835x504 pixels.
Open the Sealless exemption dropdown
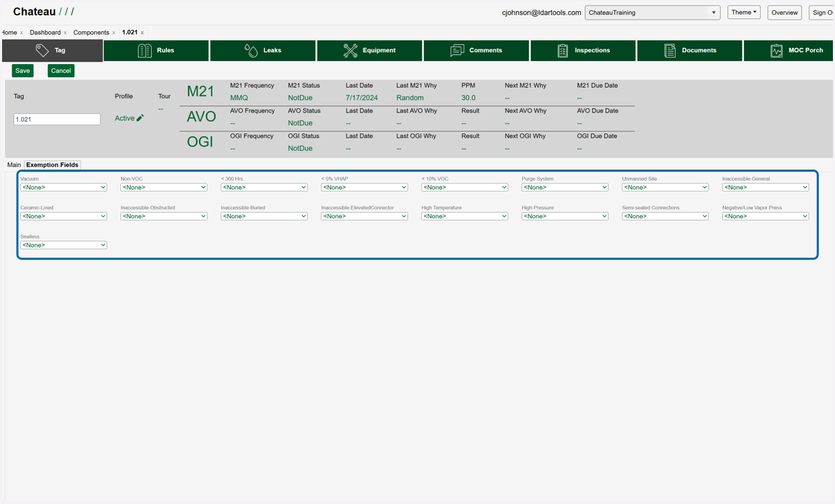(x=64, y=245)
